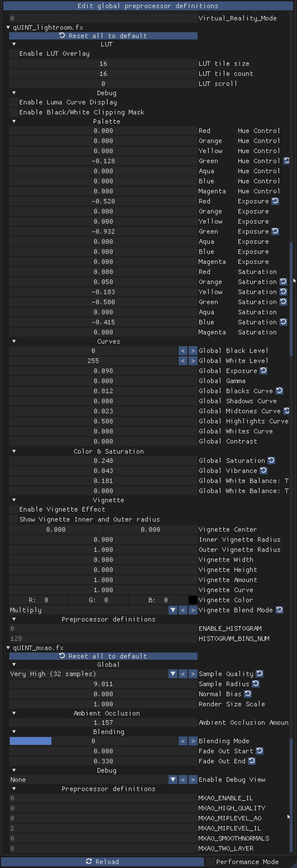Collapse qUINT_mxao.fx section

(x=8, y=648)
